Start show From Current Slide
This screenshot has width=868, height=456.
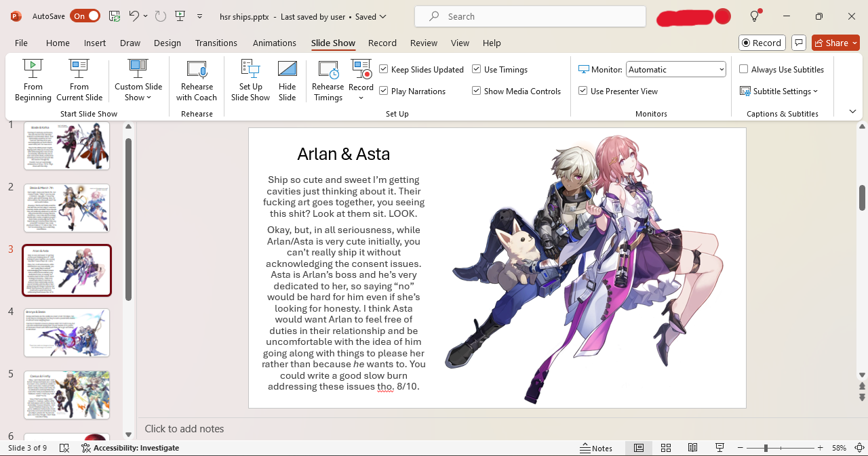coord(79,80)
